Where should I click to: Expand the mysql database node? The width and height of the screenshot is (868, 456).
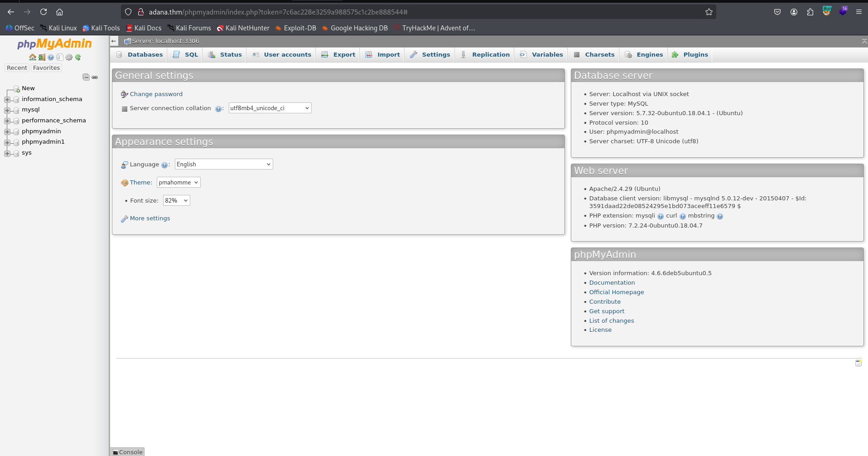7,110
